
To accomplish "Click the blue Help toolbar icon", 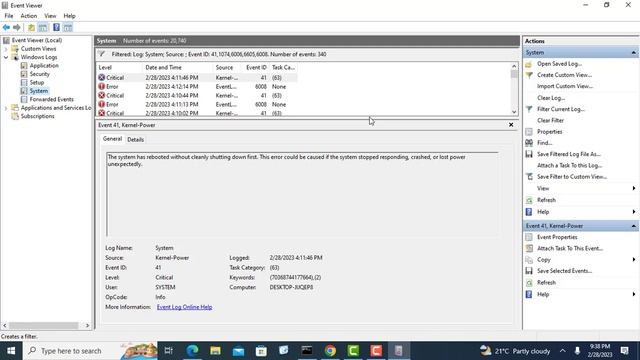I will (56, 27).
